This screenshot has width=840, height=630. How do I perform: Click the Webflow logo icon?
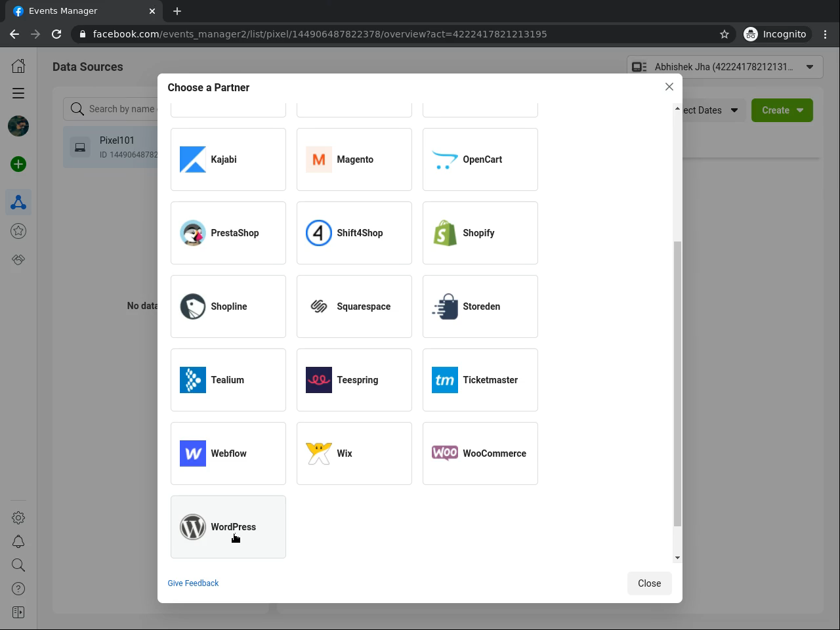pyautogui.click(x=193, y=453)
